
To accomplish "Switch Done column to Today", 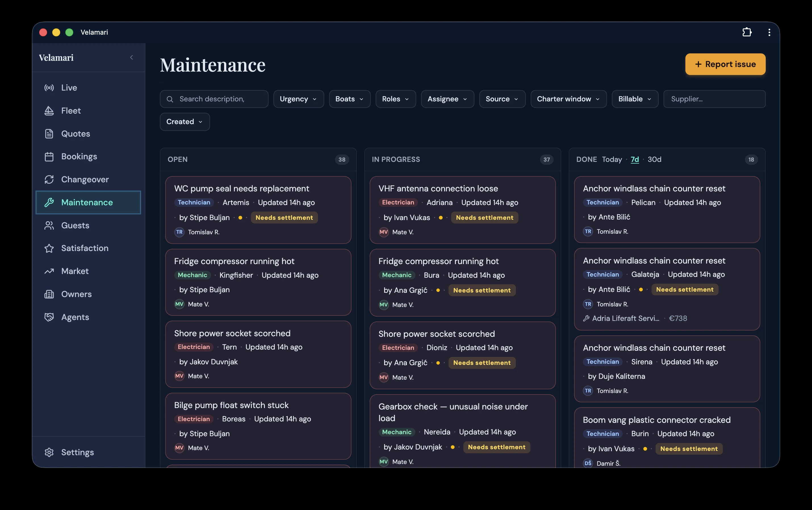I will [x=612, y=160].
